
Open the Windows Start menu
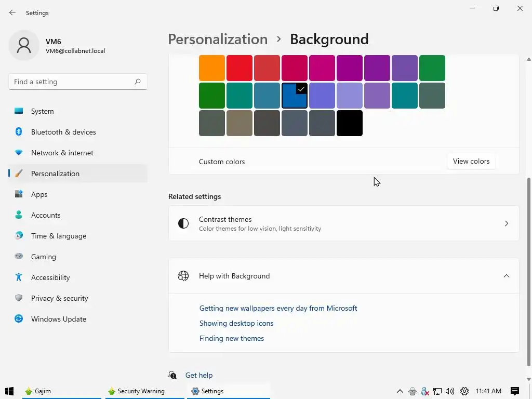click(9, 391)
